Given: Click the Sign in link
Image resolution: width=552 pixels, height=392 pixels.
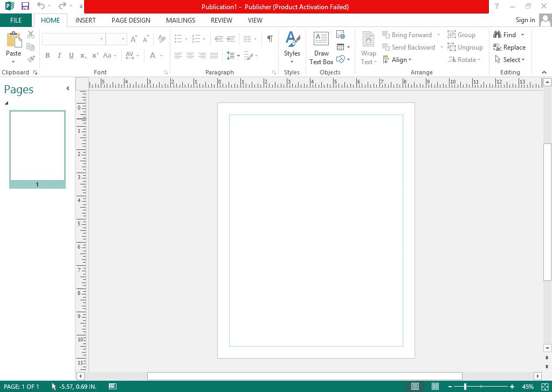Looking at the screenshot, I should click(x=525, y=20).
